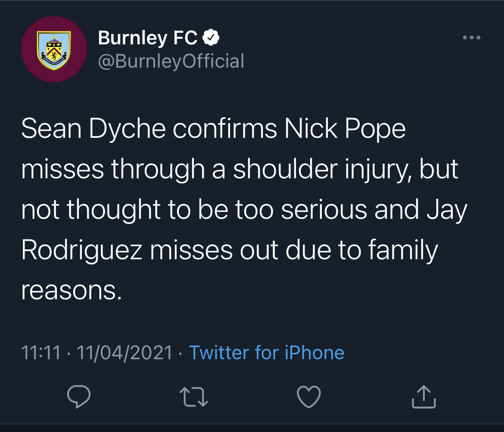Select the 11/04/2021 date text
504x432 pixels.
[124, 353]
